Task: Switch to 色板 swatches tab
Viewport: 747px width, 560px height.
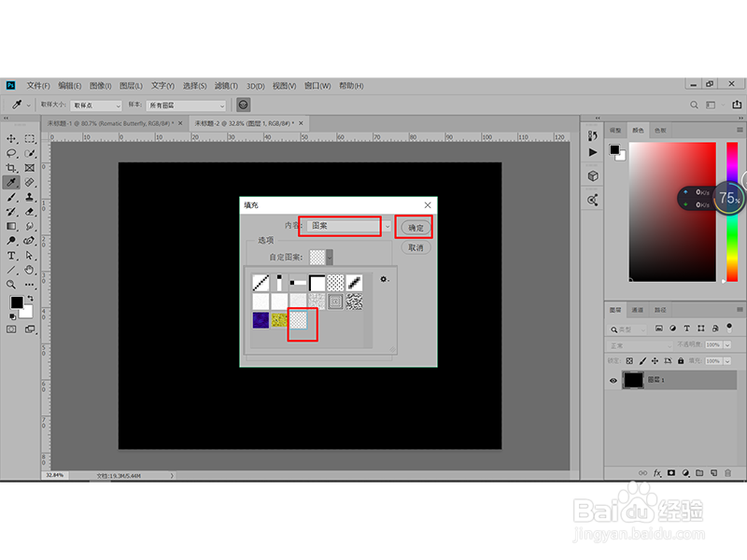Action: click(660, 130)
